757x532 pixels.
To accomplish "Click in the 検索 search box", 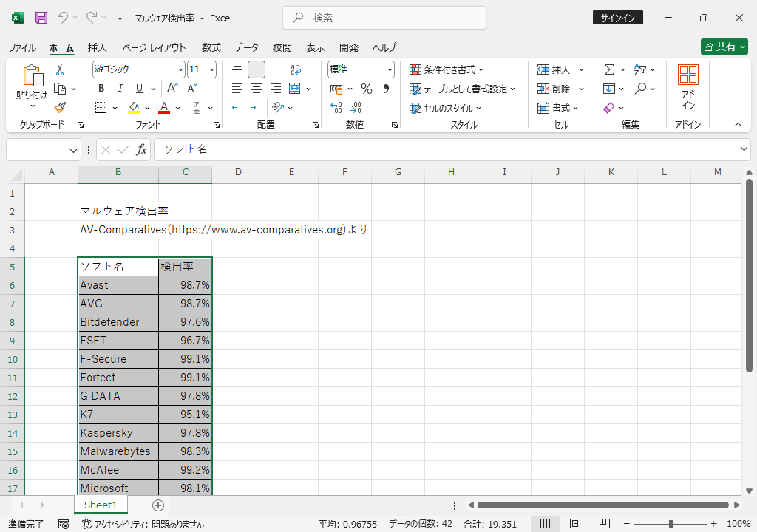I will tap(384, 18).
